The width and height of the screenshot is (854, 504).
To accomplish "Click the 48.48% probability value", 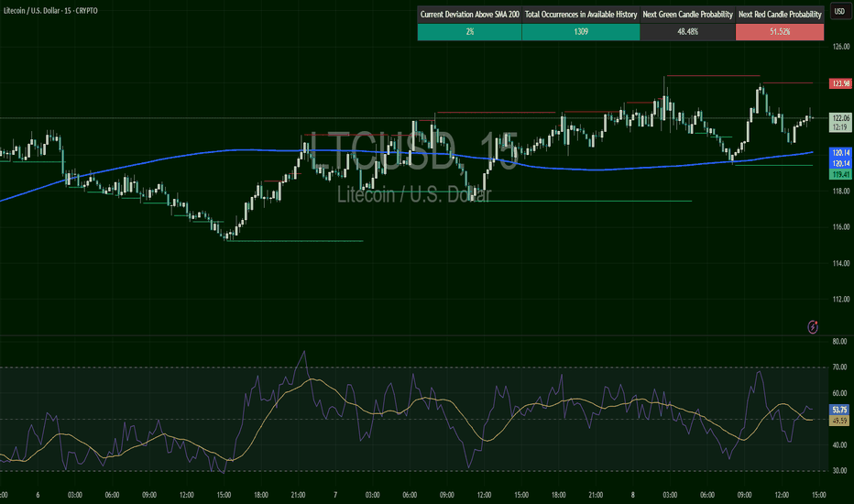I will point(687,31).
